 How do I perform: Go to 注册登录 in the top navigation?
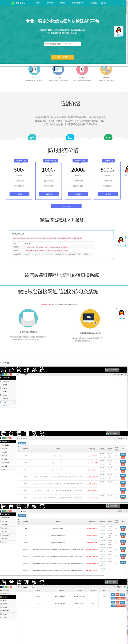pyautogui.click(x=103, y=3)
